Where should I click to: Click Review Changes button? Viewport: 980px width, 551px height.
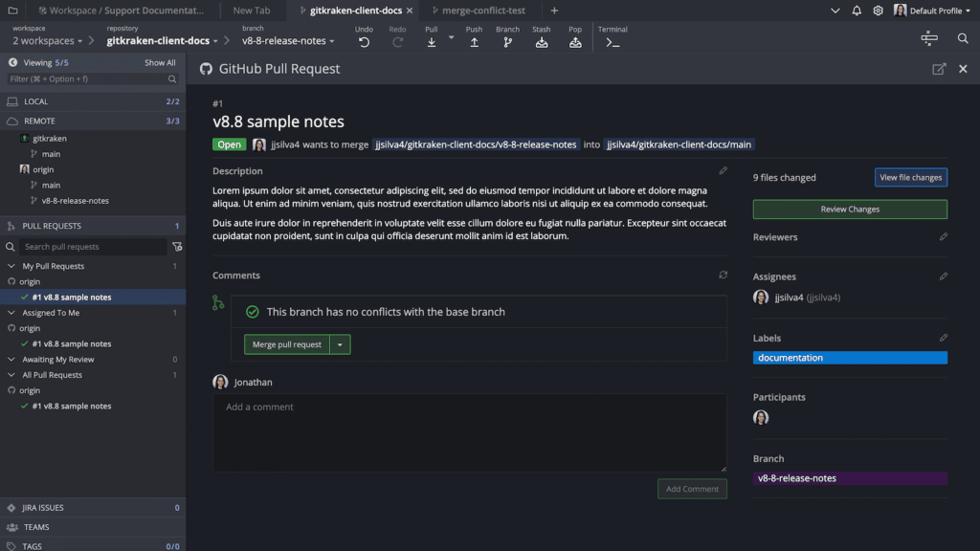pos(850,209)
